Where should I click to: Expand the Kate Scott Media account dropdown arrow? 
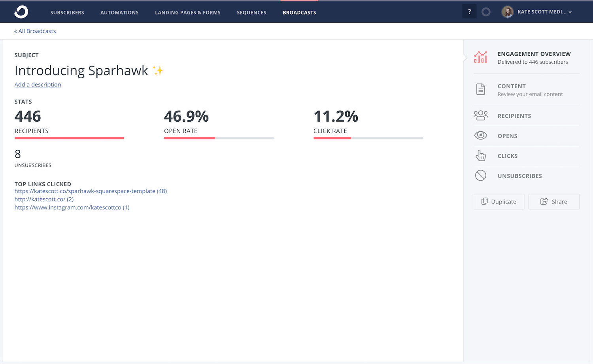click(570, 12)
